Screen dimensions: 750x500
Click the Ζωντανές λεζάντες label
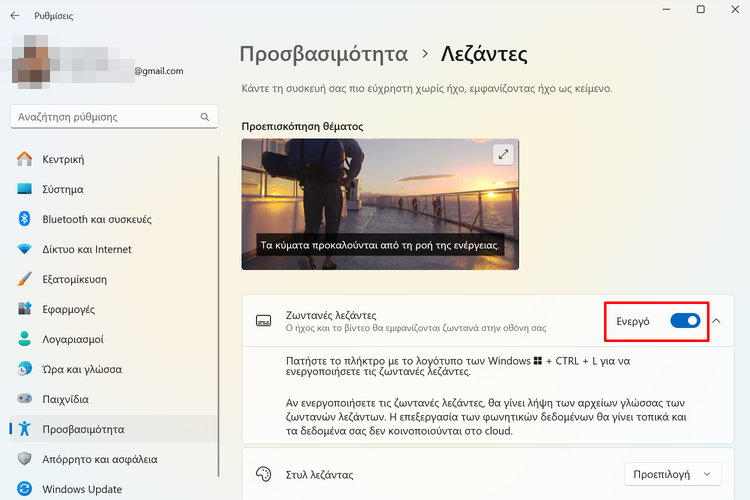tap(331, 315)
